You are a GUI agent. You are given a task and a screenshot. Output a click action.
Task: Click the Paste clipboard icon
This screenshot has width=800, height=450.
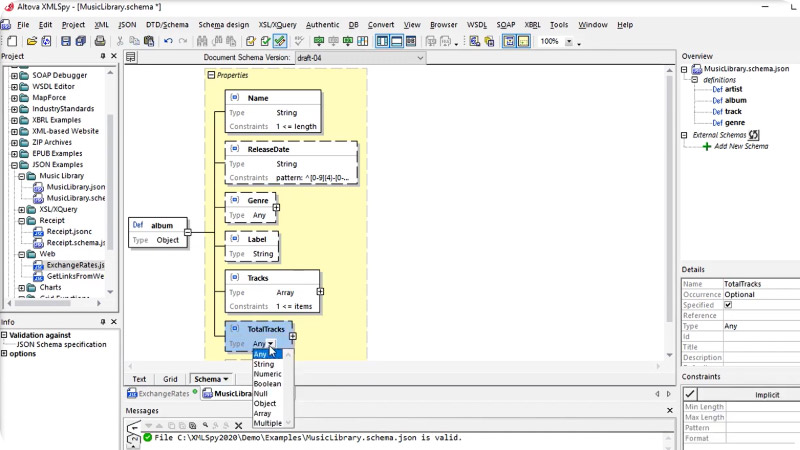pyautogui.click(x=149, y=41)
